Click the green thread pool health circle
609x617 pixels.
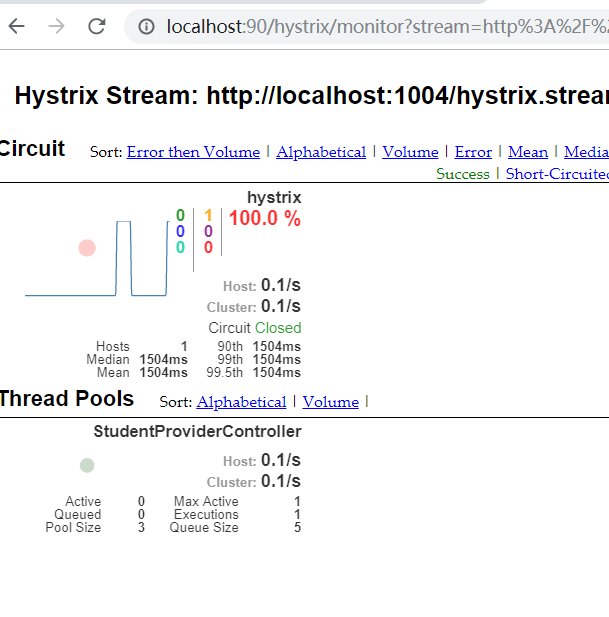coord(87,465)
